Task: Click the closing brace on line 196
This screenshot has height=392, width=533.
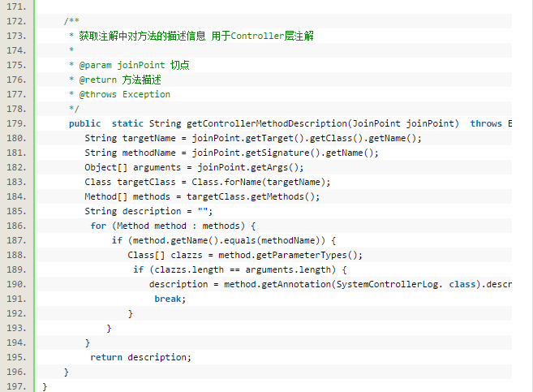Action: 67,373
